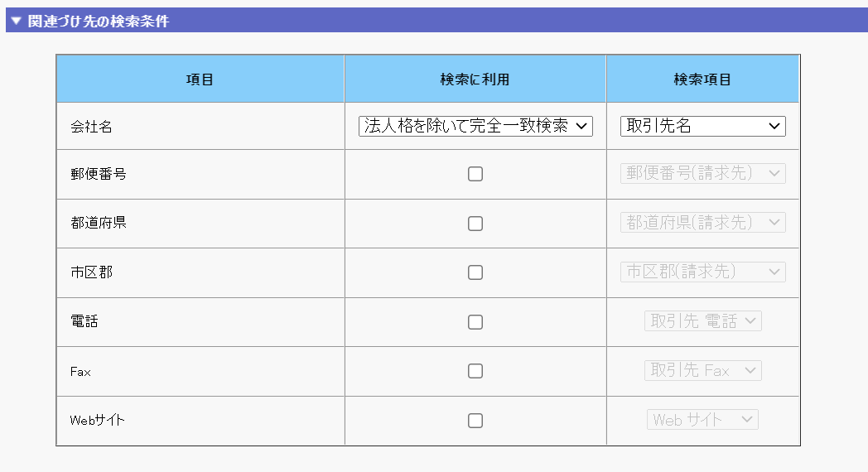
Task: Check the 都道府県 search checkbox
Action: click(475, 224)
